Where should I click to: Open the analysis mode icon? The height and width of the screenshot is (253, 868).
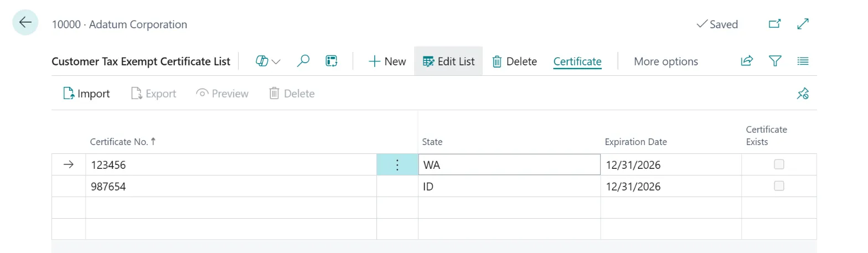(332, 61)
